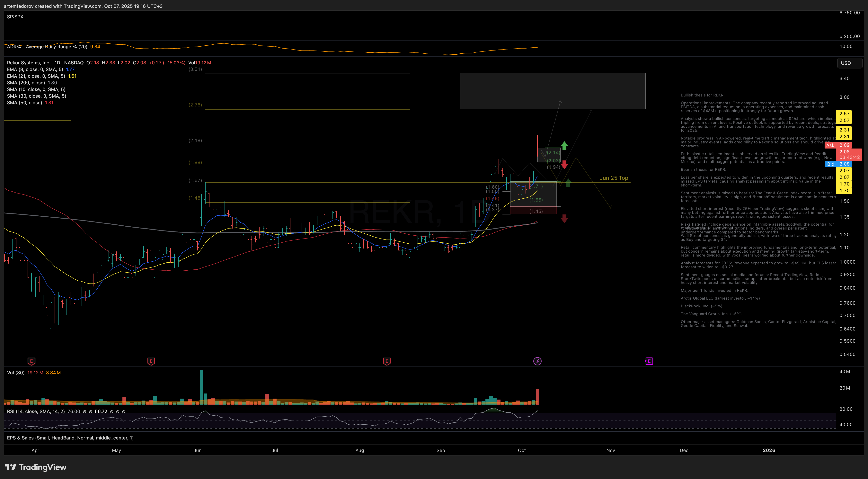Screen dimensions: 868x479
Task: Click the Jun'25 Top line label
Action: (614, 178)
